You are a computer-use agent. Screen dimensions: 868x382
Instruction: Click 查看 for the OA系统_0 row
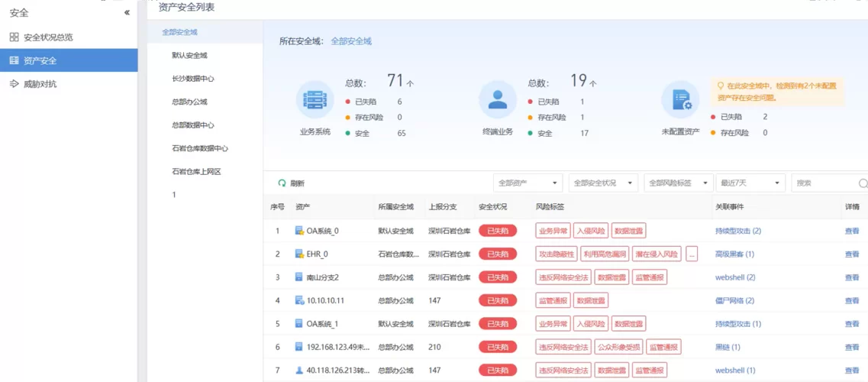tap(852, 231)
